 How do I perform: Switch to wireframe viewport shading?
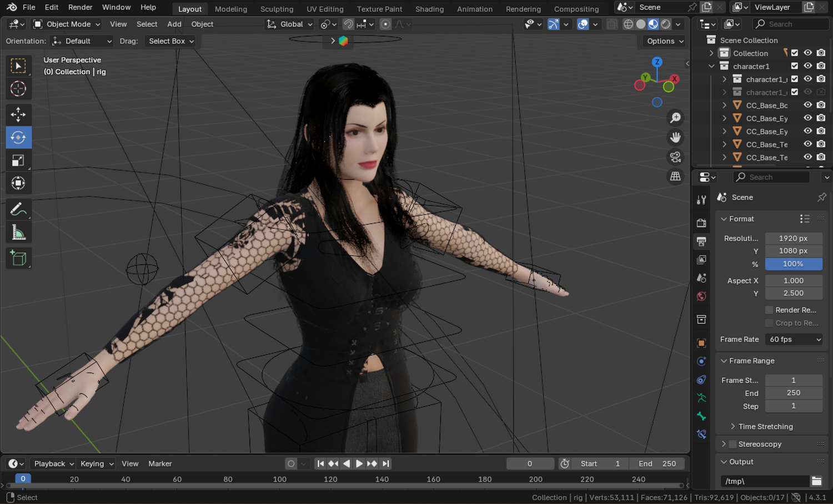tap(628, 24)
